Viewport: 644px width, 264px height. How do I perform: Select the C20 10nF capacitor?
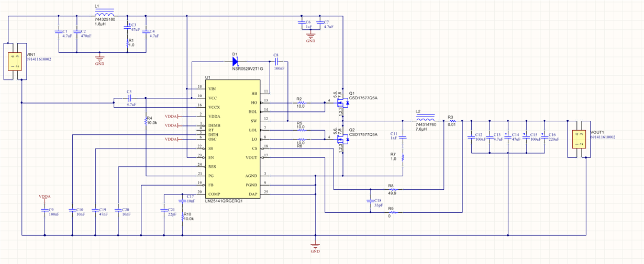[118, 210]
